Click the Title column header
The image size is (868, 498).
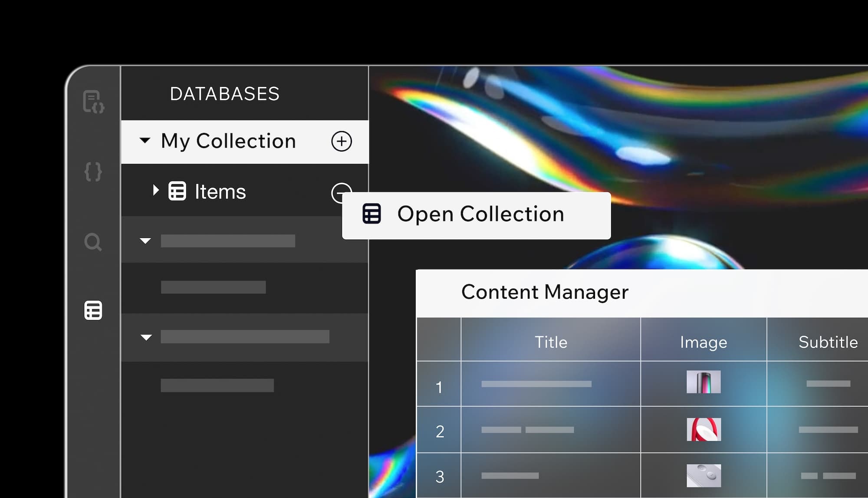[x=550, y=342]
